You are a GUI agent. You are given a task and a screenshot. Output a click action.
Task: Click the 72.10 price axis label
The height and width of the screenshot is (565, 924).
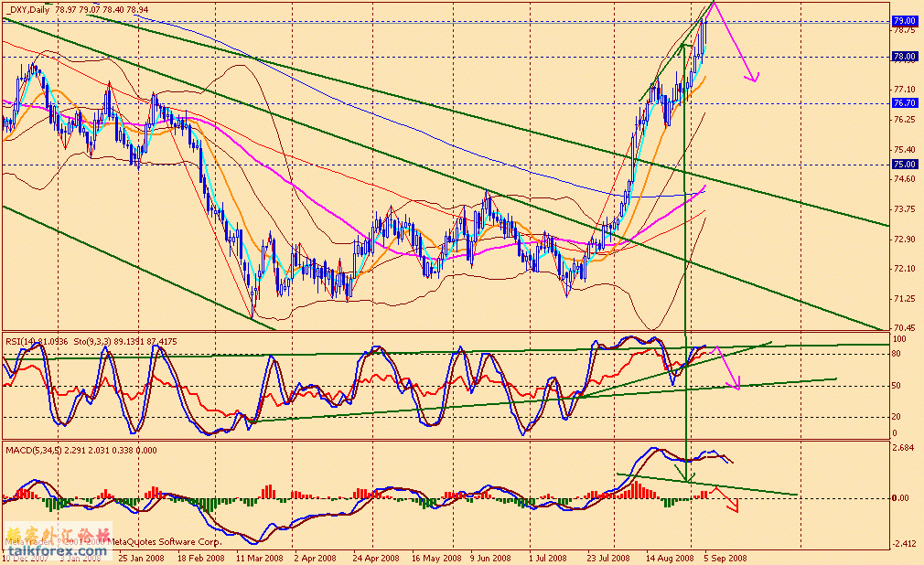(x=905, y=269)
